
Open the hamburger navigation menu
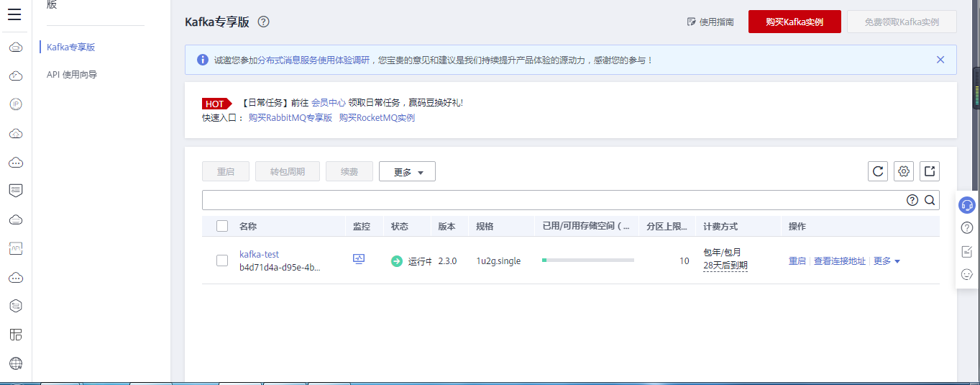15,15
